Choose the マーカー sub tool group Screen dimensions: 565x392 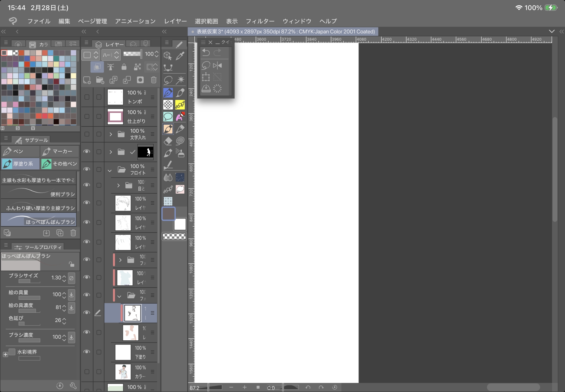(59, 152)
